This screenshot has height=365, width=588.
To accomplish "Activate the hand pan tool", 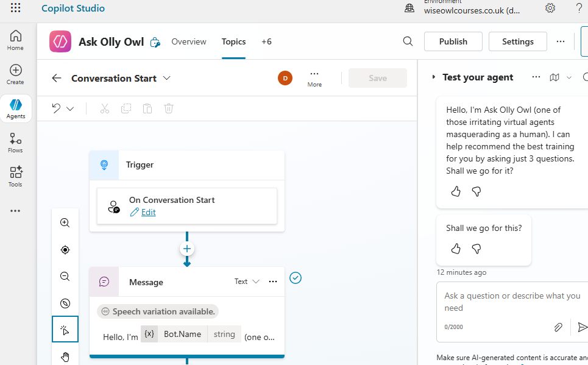I will click(65, 356).
